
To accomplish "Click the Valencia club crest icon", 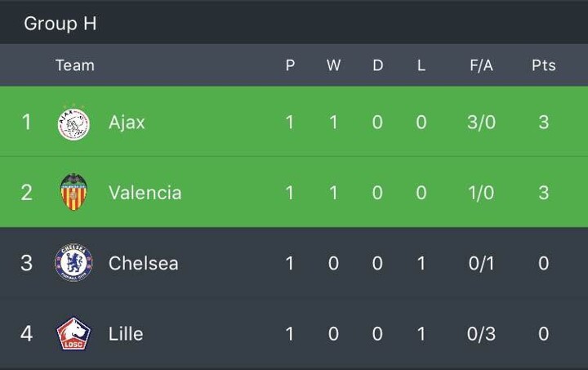I will click(73, 193).
